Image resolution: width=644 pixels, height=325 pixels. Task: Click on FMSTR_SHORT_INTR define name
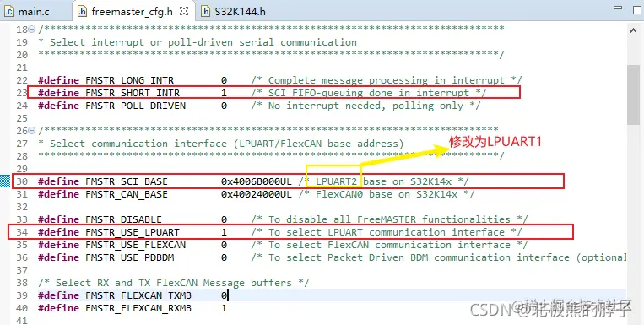tap(133, 93)
